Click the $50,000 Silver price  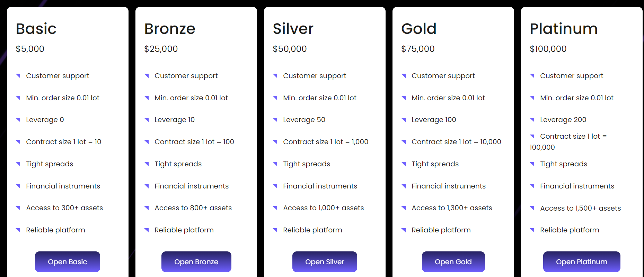(290, 49)
